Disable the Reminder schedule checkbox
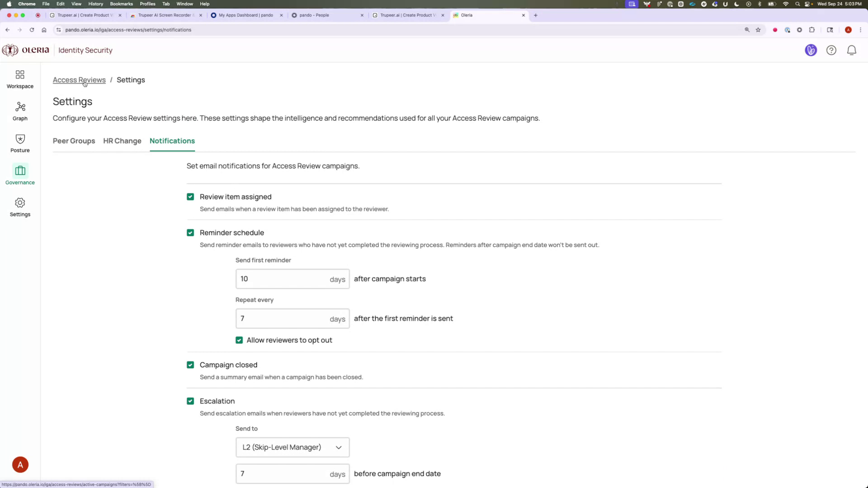Image resolution: width=868 pixels, height=488 pixels. point(190,232)
